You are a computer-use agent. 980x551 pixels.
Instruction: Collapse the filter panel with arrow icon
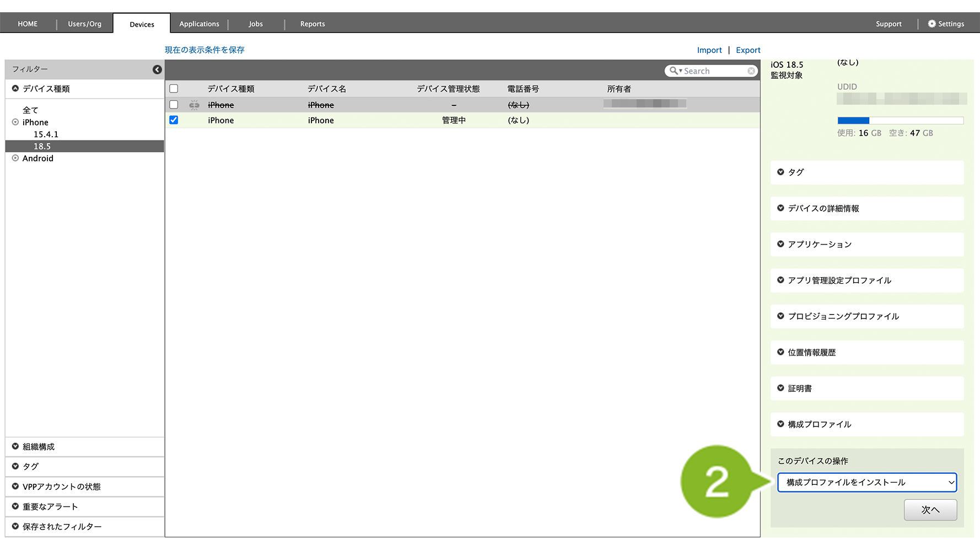(x=157, y=69)
